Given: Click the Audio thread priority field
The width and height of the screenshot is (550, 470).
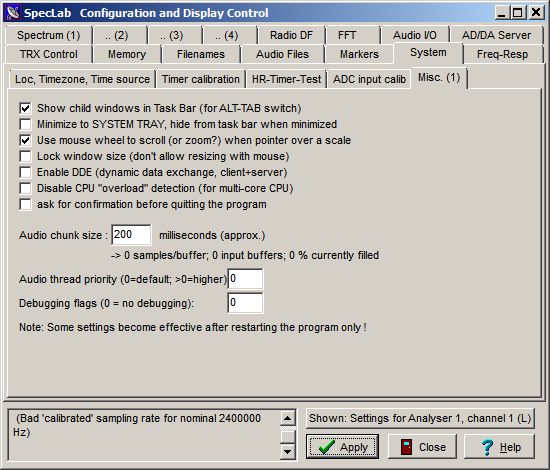Looking at the screenshot, I should [245, 279].
